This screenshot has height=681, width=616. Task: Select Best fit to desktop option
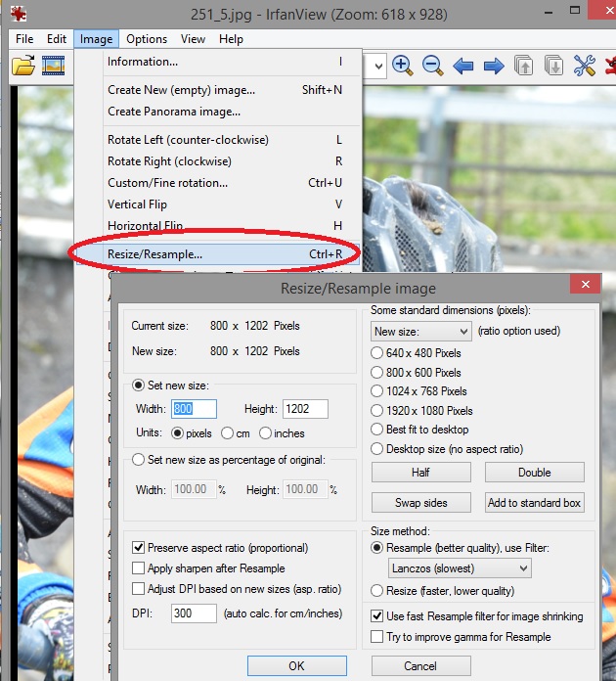pos(376,430)
